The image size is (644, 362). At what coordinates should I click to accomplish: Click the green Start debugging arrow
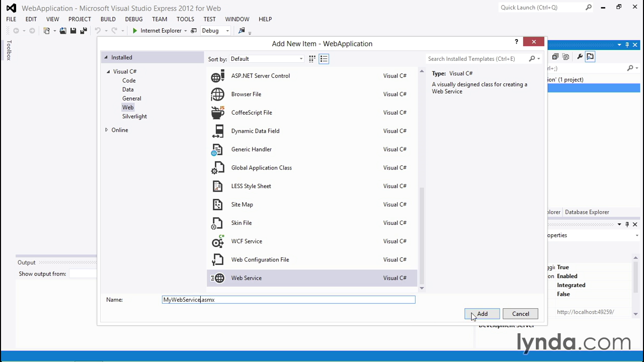point(135,31)
